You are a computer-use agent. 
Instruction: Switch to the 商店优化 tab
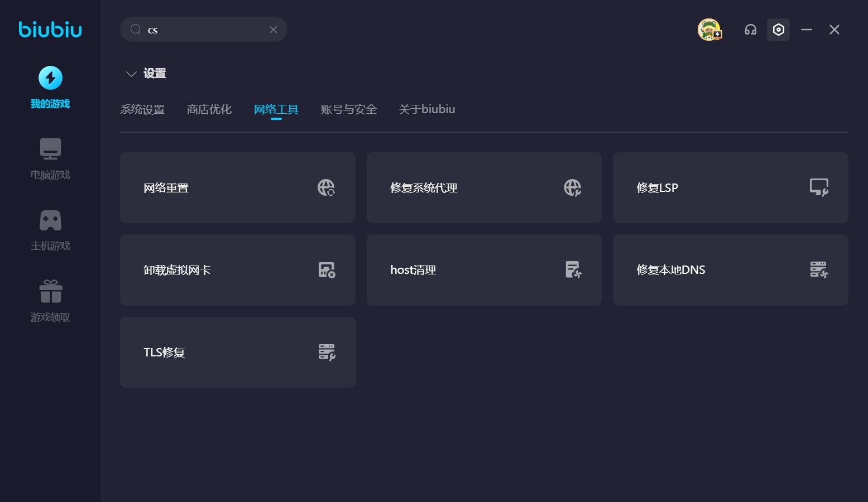point(209,109)
